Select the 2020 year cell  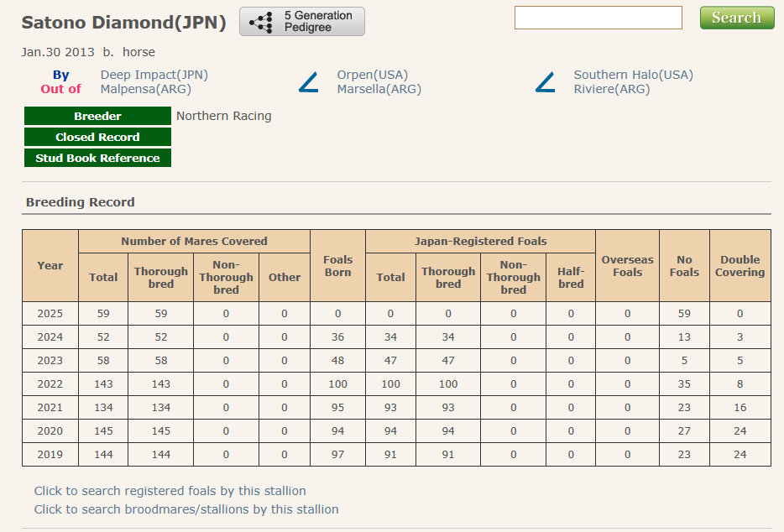pyautogui.click(x=50, y=431)
